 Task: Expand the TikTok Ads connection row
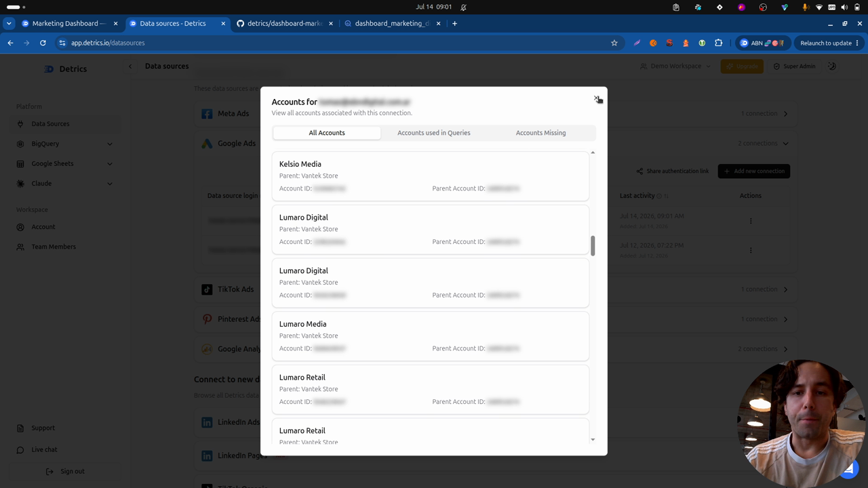pyautogui.click(x=496, y=289)
